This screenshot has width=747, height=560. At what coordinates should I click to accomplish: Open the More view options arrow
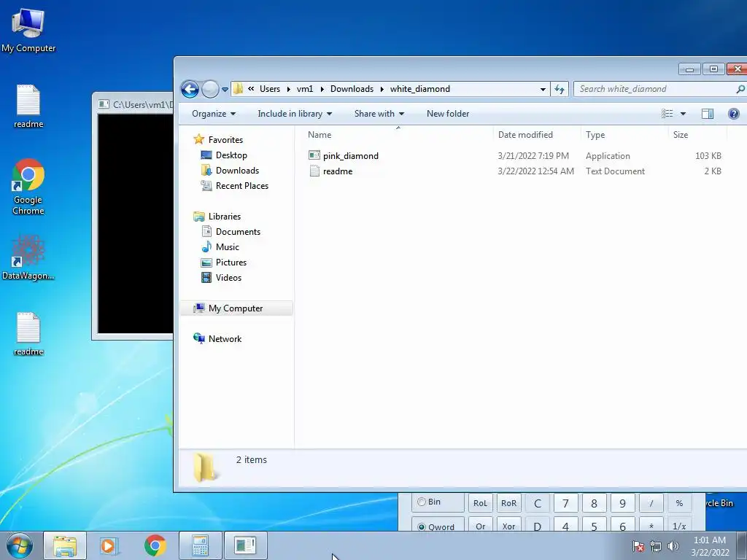coord(683,114)
